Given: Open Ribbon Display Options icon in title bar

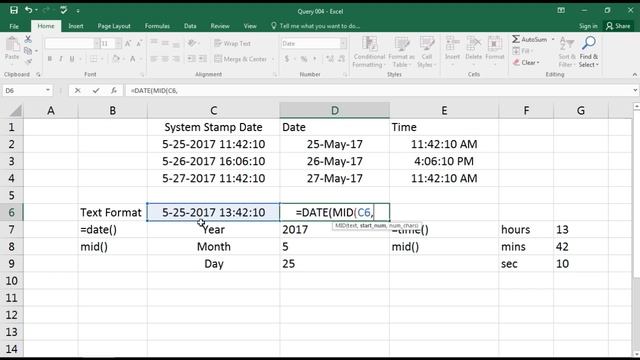Looking at the screenshot, I should pyautogui.click(x=561, y=11).
